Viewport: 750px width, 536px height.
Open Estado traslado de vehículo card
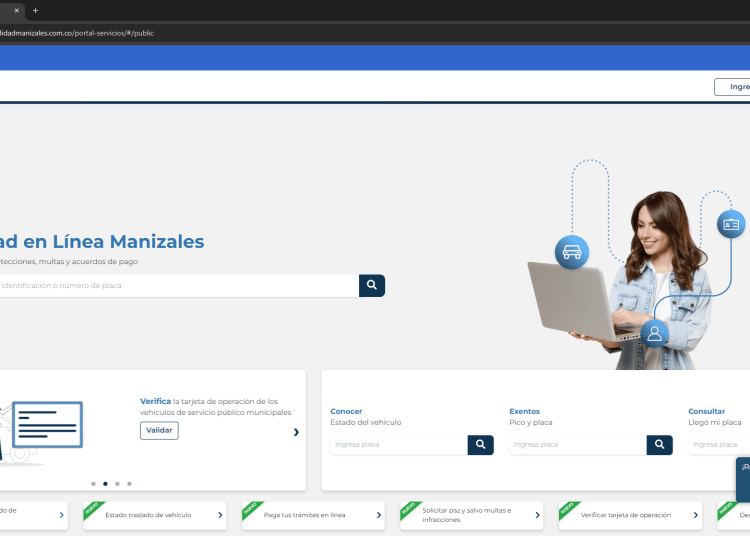[155, 515]
